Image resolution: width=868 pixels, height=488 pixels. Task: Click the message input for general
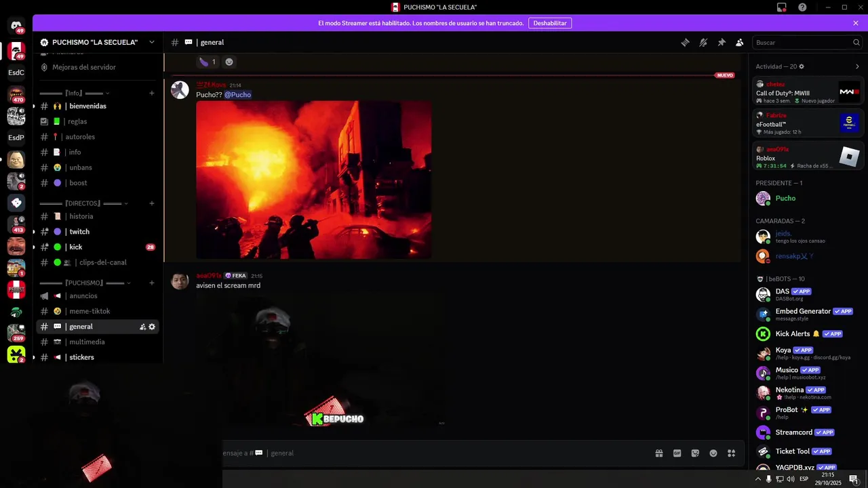(x=434, y=453)
